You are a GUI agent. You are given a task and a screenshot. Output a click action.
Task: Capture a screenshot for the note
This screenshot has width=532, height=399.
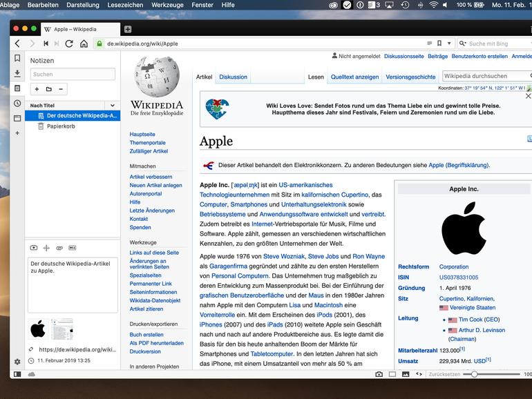[x=34, y=248]
